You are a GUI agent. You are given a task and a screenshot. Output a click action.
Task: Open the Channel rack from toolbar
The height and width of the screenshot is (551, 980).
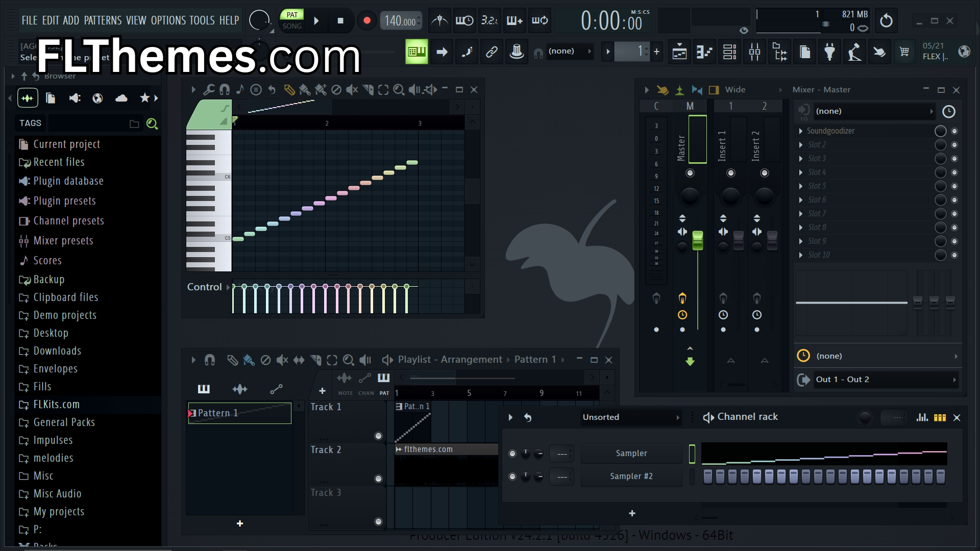pyautogui.click(x=729, y=52)
